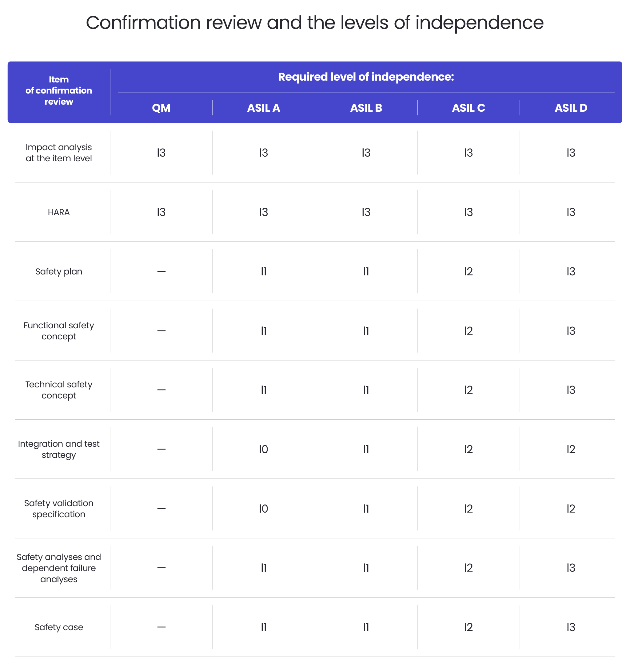Click the 'Safety plan' row label

59,271
